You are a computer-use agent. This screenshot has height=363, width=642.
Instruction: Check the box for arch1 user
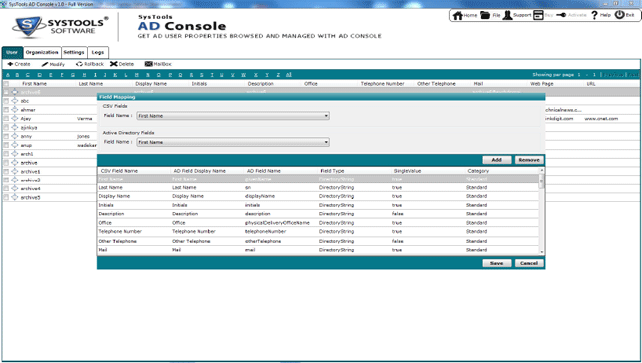(x=6, y=154)
